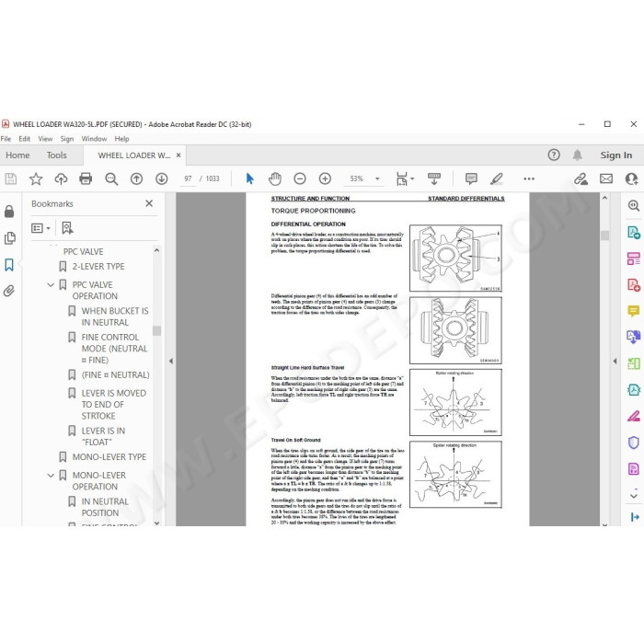
Task: Open the View menu
Action: tap(45, 139)
